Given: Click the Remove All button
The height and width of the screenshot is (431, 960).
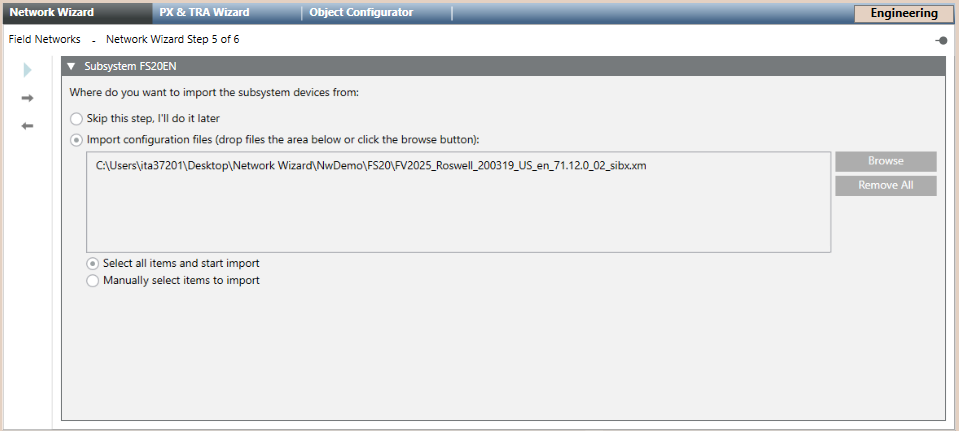Looking at the screenshot, I should 885,186.
